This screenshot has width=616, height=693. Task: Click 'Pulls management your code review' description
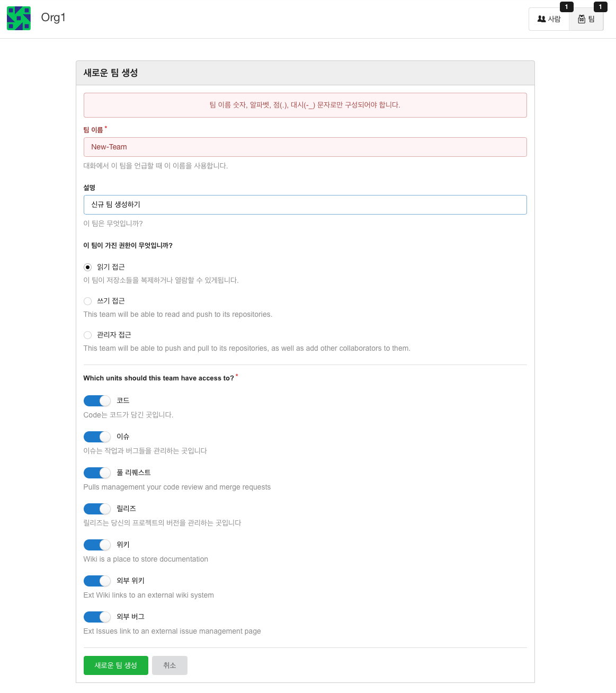coord(177,487)
